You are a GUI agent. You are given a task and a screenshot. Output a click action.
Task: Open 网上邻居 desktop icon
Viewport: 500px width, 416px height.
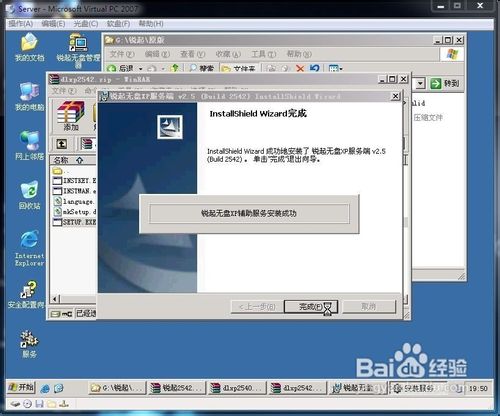(29, 146)
